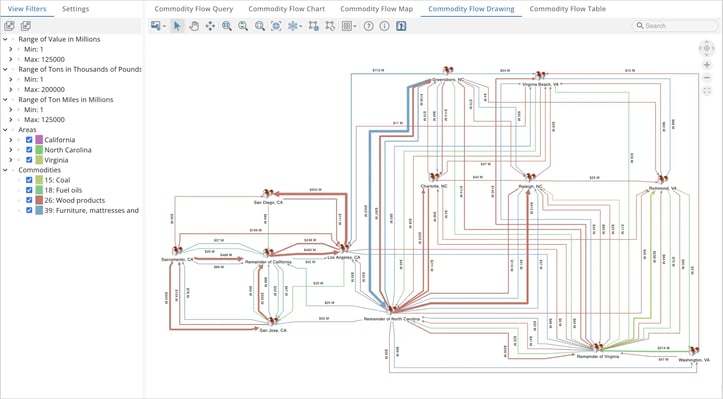Switch to the Settings tab
Image resolution: width=723 pixels, height=399 pixels.
pyautogui.click(x=75, y=9)
